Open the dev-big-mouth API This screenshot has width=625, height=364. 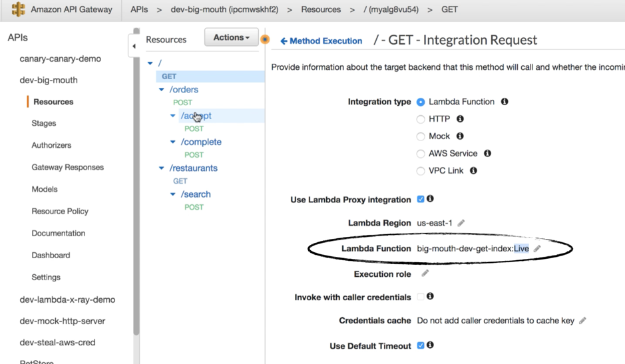(x=49, y=80)
